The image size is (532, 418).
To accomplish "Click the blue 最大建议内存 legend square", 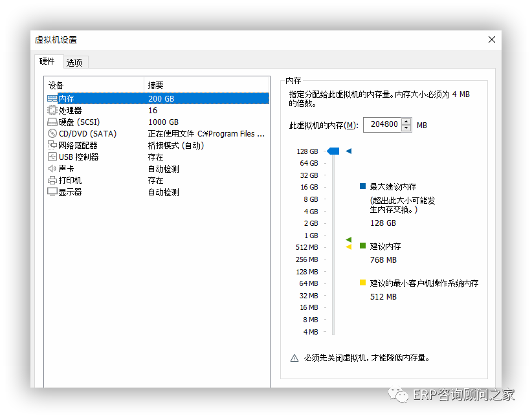I will [362, 186].
